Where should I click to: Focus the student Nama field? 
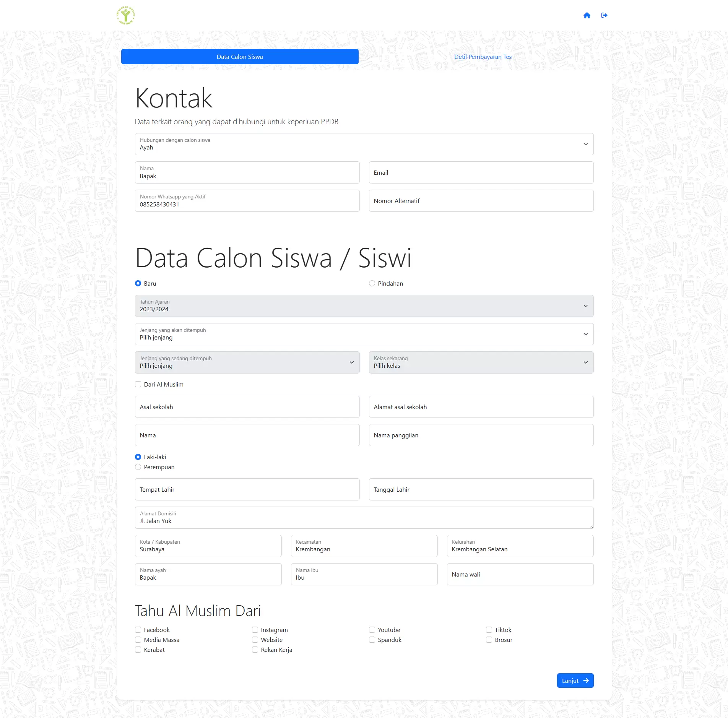tap(247, 435)
